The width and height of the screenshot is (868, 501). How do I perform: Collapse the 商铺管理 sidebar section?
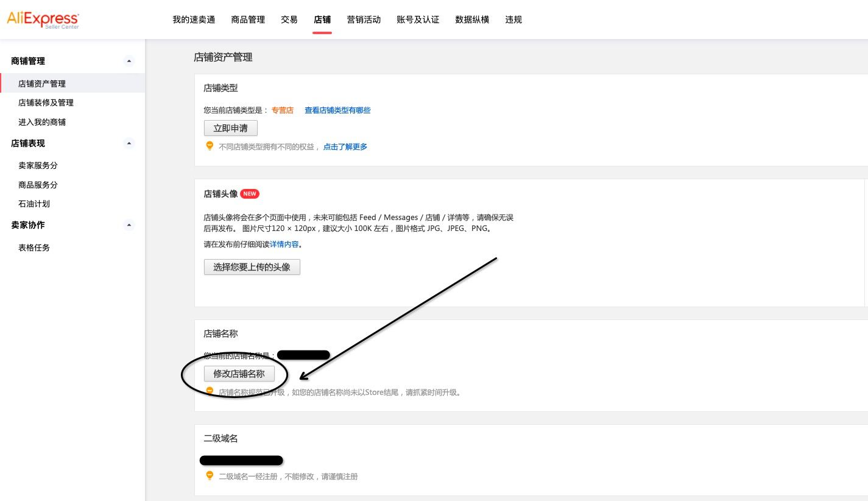click(x=129, y=61)
